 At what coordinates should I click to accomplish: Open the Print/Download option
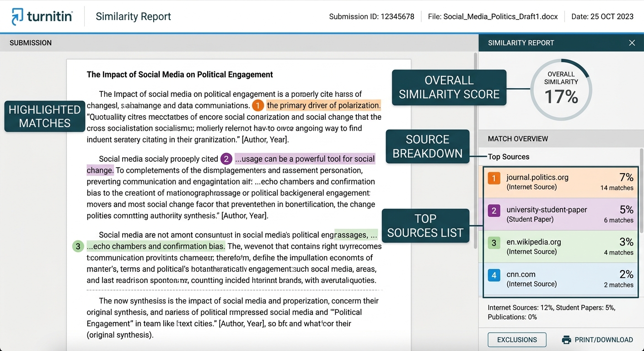597,340
